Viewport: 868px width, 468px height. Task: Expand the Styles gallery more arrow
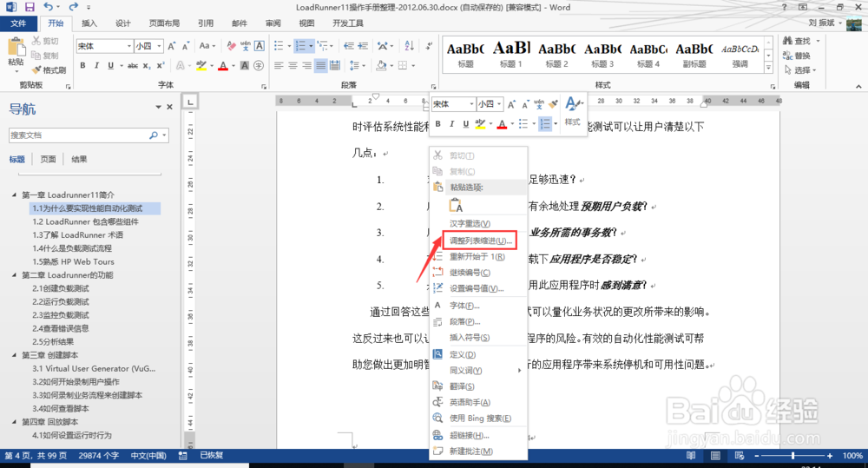pyautogui.click(x=768, y=68)
